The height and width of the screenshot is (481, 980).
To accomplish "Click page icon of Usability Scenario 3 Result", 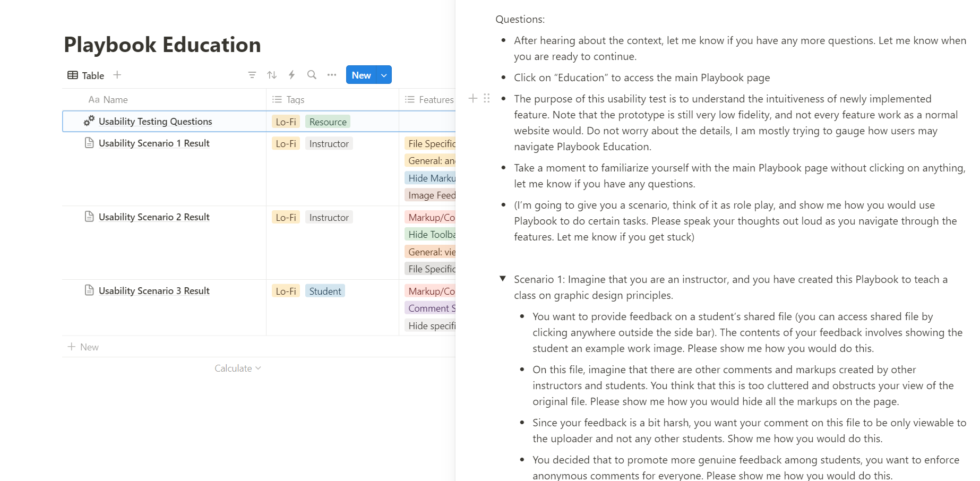I will (89, 290).
